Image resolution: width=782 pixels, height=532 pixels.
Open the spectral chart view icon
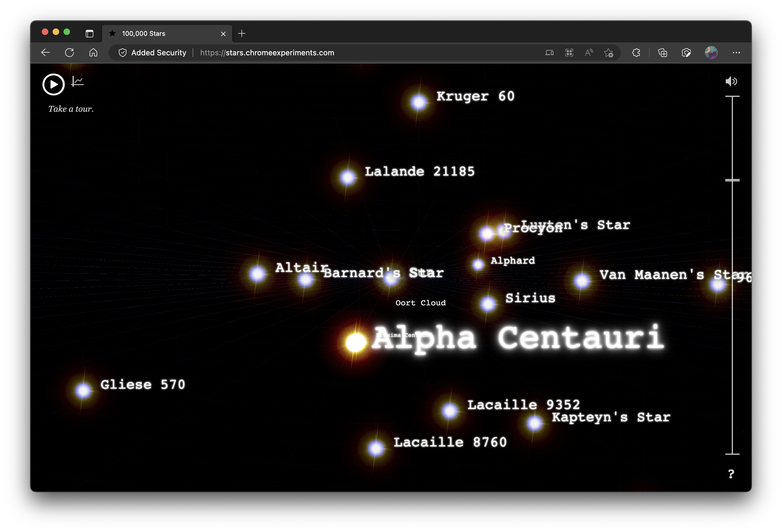pyautogui.click(x=77, y=82)
